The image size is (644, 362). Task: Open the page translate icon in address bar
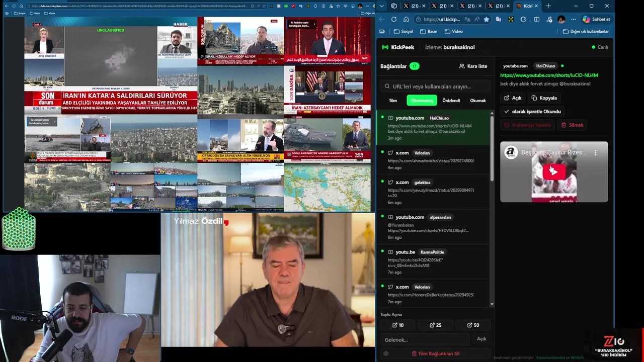click(468, 19)
